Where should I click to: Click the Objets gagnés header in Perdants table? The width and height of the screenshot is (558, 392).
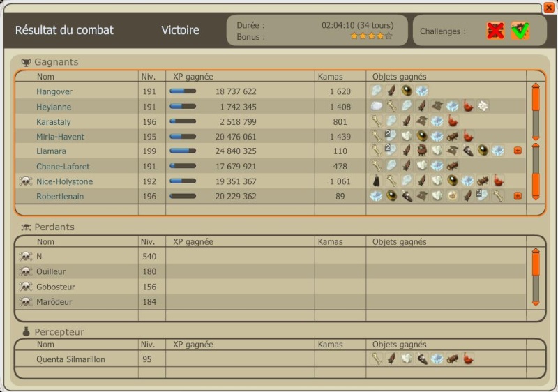pyautogui.click(x=399, y=241)
